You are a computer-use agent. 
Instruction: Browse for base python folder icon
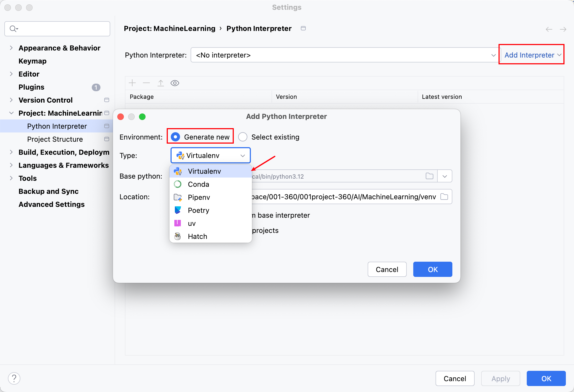click(x=429, y=176)
